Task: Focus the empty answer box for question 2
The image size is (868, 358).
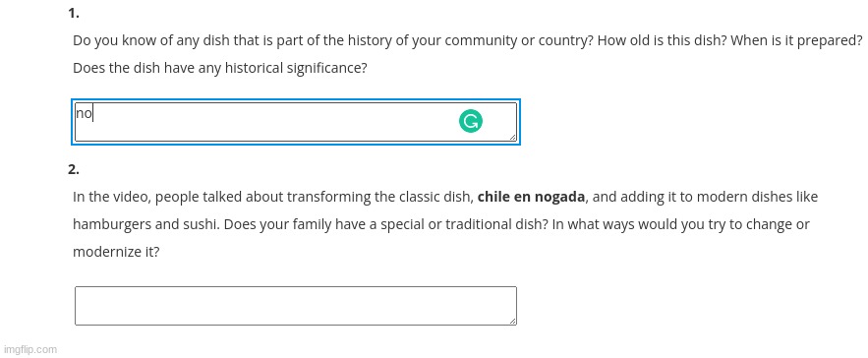Action: tap(296, 305)
